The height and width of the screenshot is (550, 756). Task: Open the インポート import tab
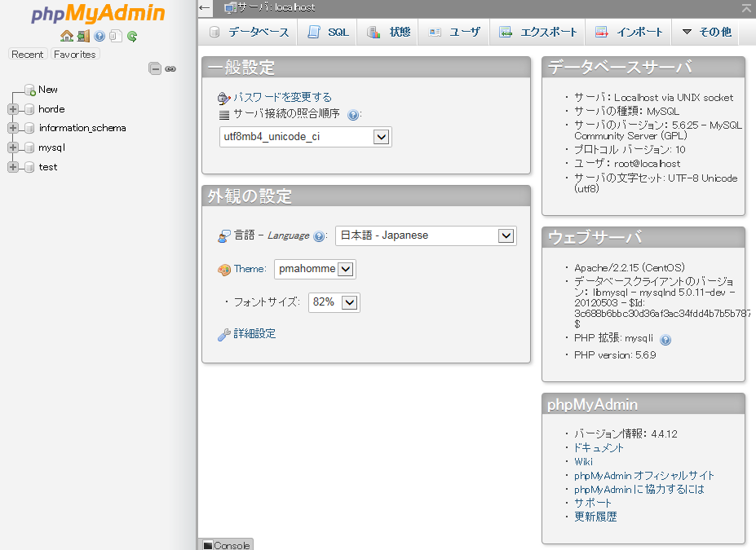point(628,32)
